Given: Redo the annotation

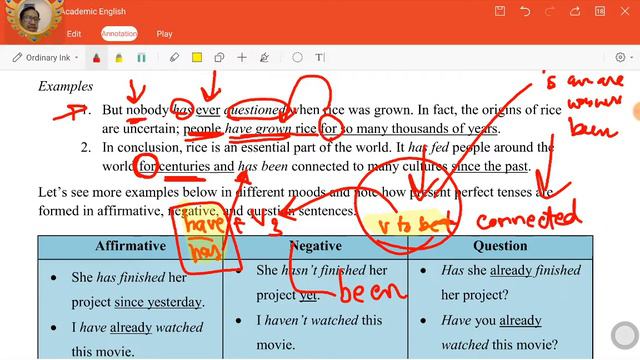Looking at the screenshot, I should pos(550,11).
